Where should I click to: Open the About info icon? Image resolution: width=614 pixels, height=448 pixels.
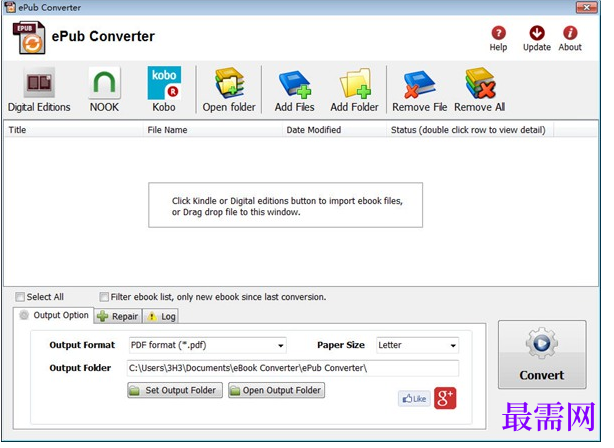click(x=570, y=33)
